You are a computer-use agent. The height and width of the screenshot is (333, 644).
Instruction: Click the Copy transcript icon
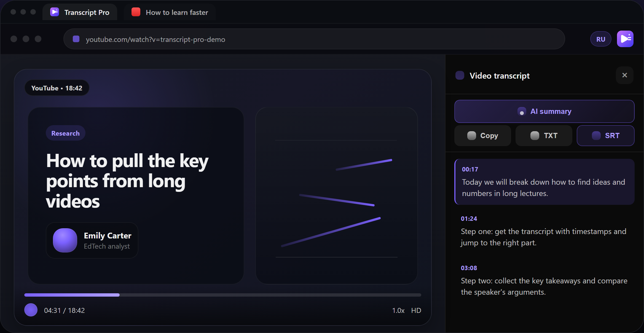pyautogui.click(x=472, y=135)
